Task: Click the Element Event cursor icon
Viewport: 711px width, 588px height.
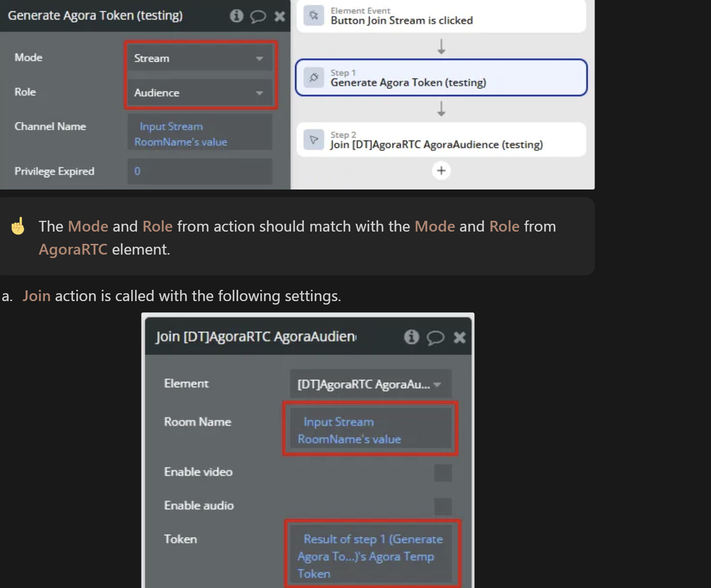Action: pos(314,16)
